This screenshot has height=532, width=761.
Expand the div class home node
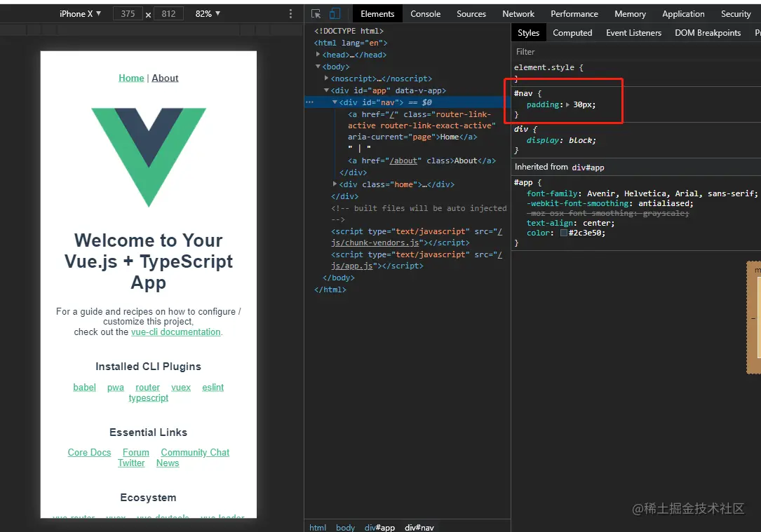335,184
